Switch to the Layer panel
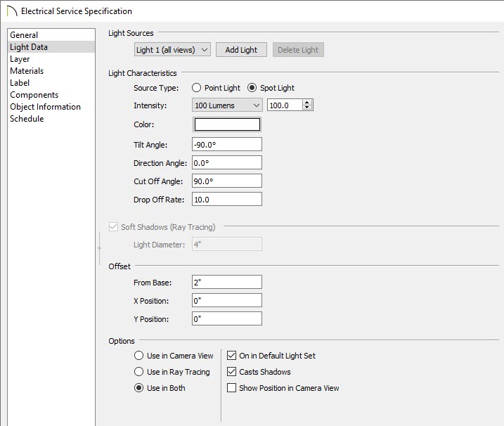This screenshot has width=504, height=426. [x=51, y=59]
